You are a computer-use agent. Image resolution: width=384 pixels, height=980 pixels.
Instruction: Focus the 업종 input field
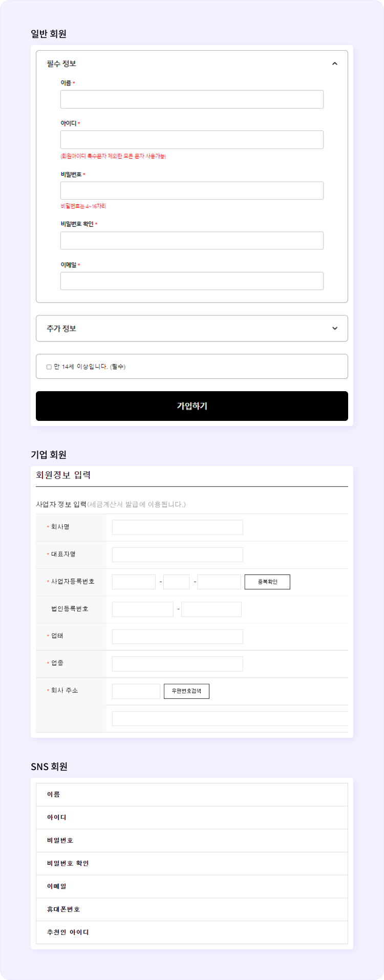coord(178,664)
